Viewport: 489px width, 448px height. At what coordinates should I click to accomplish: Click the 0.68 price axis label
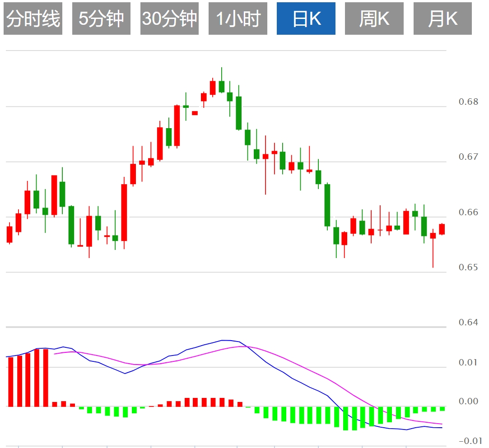[x=468, y=102]
